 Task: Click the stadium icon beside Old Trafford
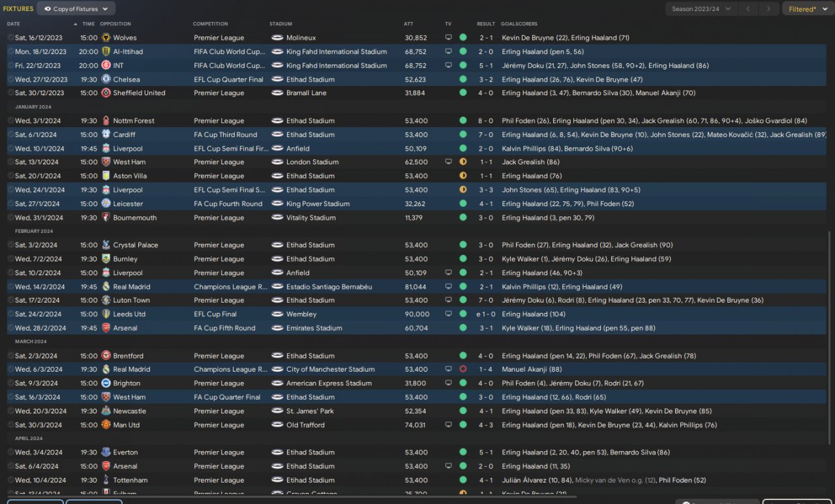click(x=277, y=425)
